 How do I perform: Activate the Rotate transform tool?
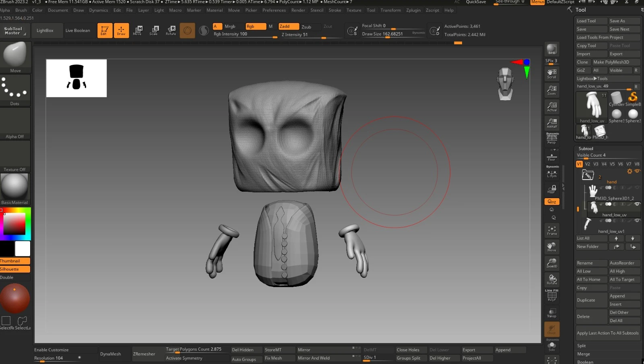[171, 30]
